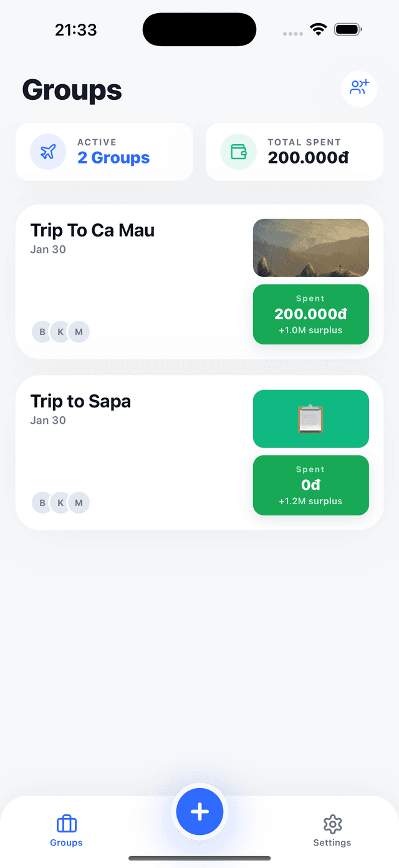
Task: Tap avatar M in Trip To Ca Mau
Action: (79, 331)
